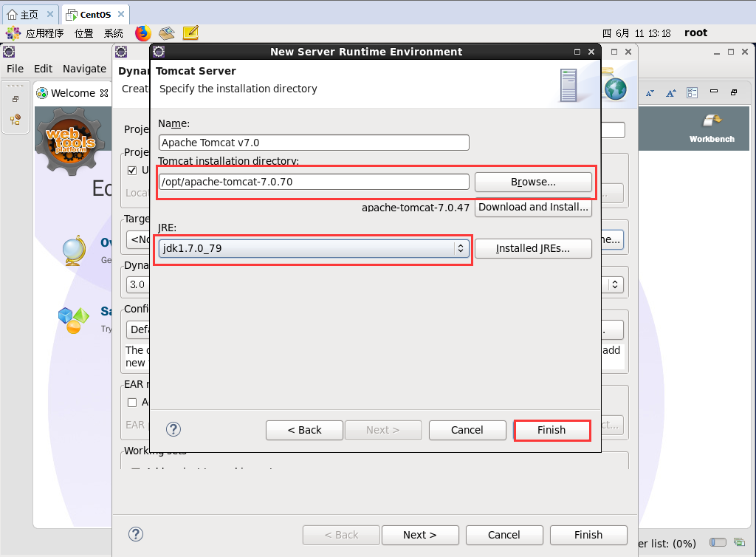This screenshot has width=756, height=557.
Task: Open the 系统 system menu
Action: pos(114,33)
